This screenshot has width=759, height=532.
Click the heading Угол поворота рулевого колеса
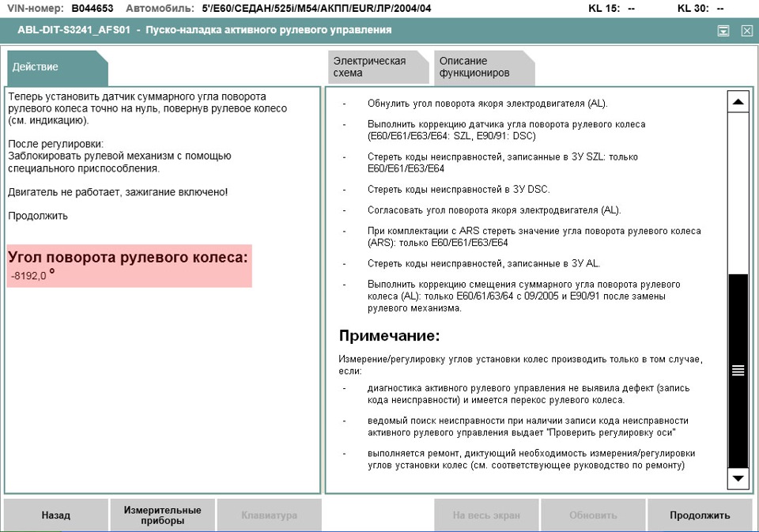point(128,257)
